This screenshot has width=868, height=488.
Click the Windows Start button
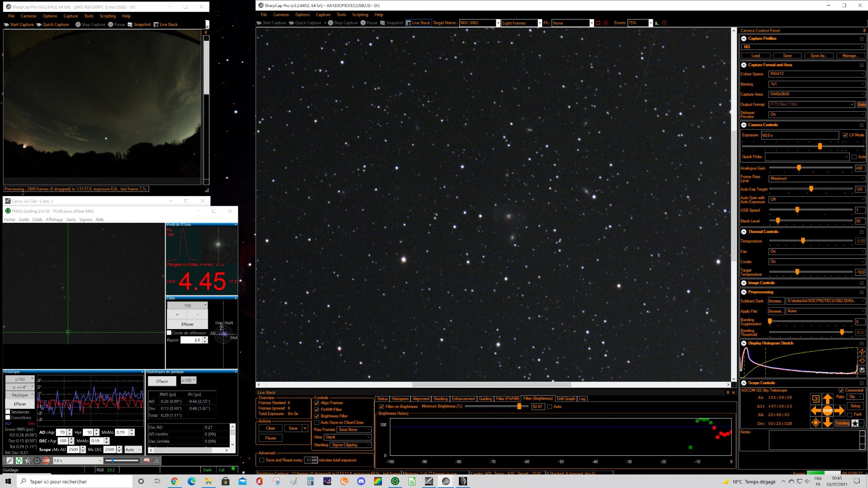point(8,481)
